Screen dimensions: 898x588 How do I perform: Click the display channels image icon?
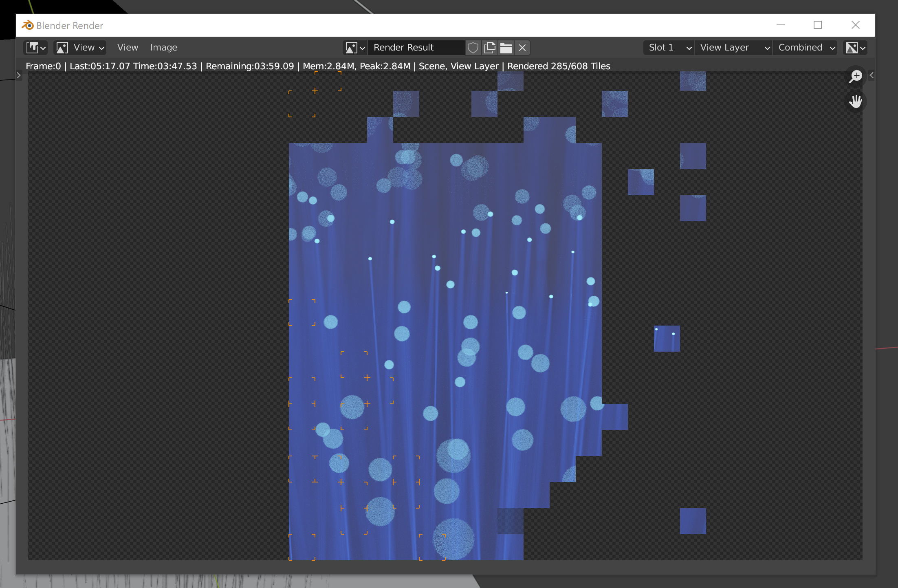852,47
